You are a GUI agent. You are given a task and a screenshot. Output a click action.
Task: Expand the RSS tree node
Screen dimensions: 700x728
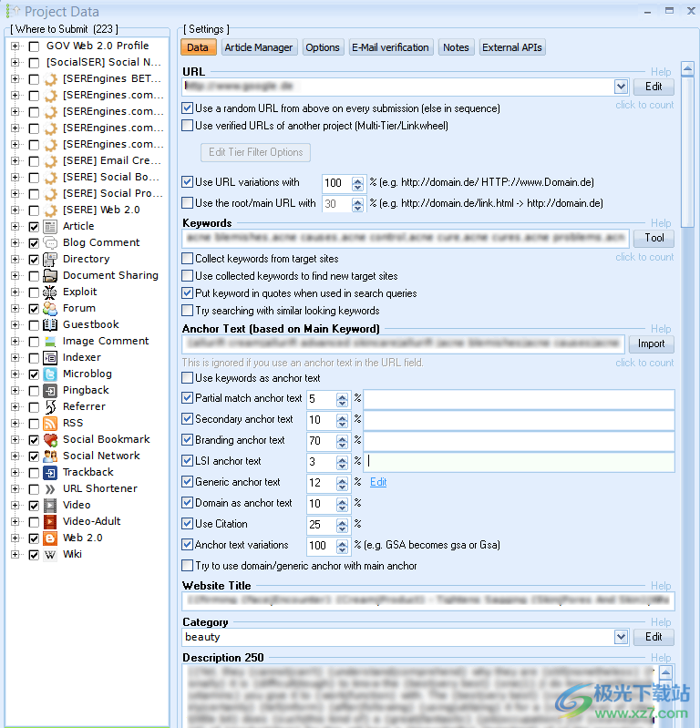point(15,424)
